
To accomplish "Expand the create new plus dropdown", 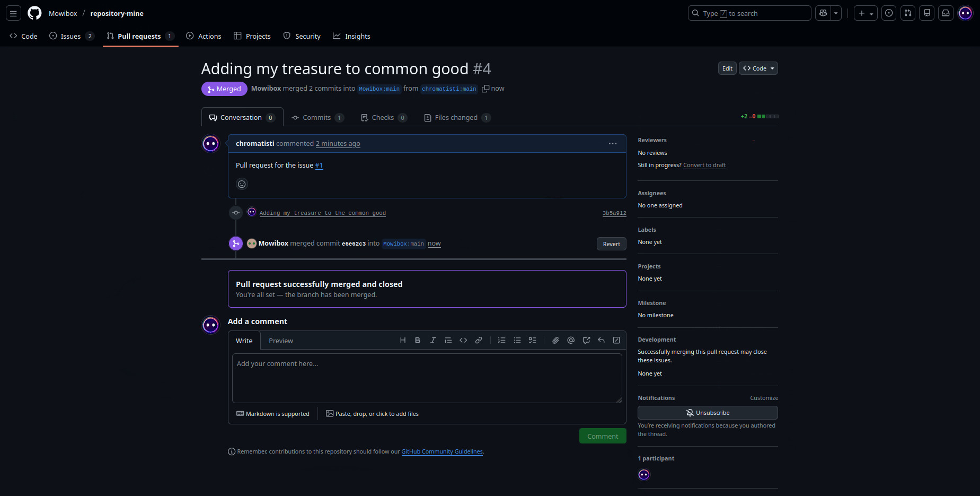I will (x=866, y=13).
